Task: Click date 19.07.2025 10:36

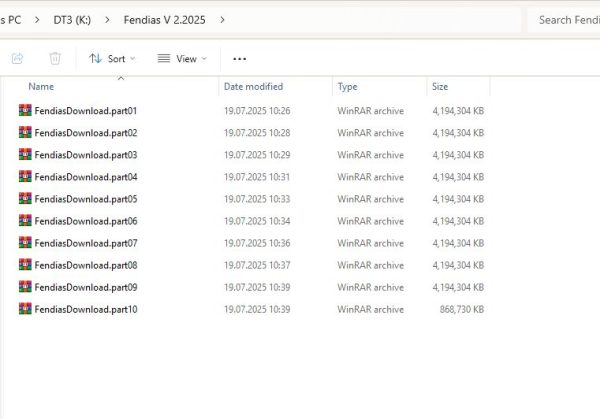Action: point(257,243)
